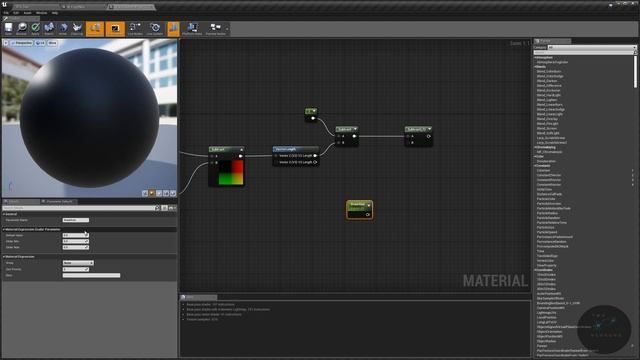
Task: Click the Live Update toolbar icon
Action: [x=155, y=29]
